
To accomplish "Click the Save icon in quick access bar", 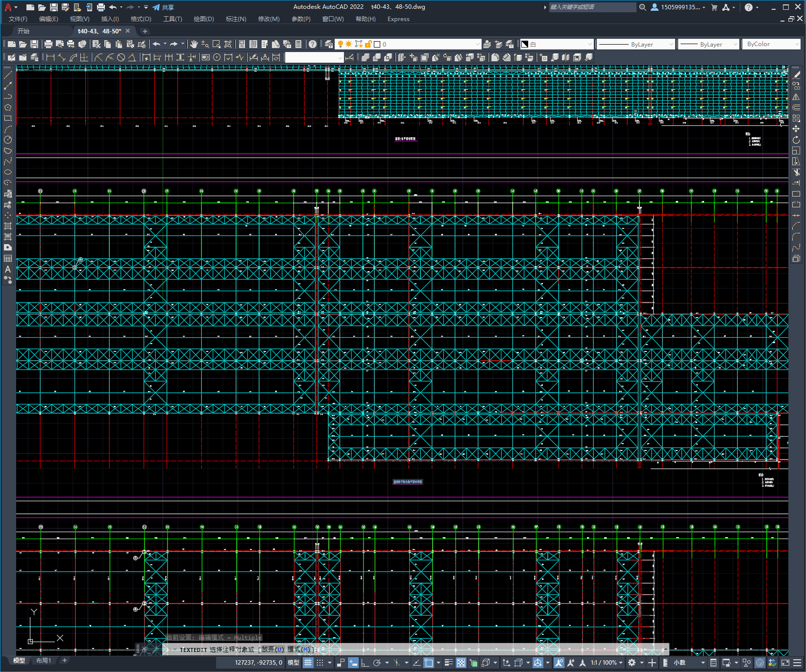I will pyautogui.click(x=54, y=7).
